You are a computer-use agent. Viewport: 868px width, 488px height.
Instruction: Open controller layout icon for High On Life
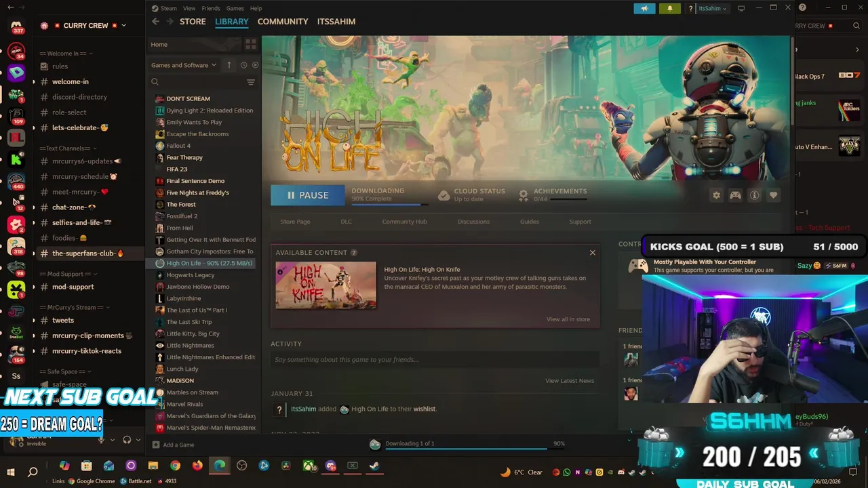click(x=735, y=195)
